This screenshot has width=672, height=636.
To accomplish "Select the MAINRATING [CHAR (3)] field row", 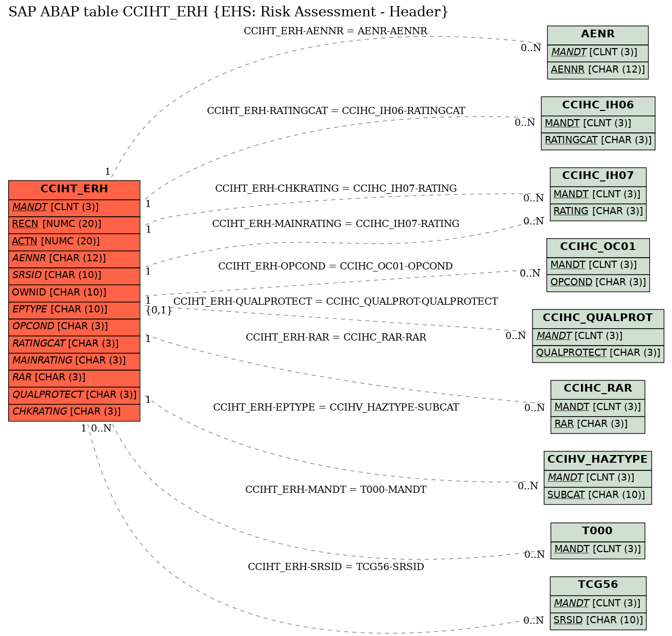I will click(x=74, y=360).
